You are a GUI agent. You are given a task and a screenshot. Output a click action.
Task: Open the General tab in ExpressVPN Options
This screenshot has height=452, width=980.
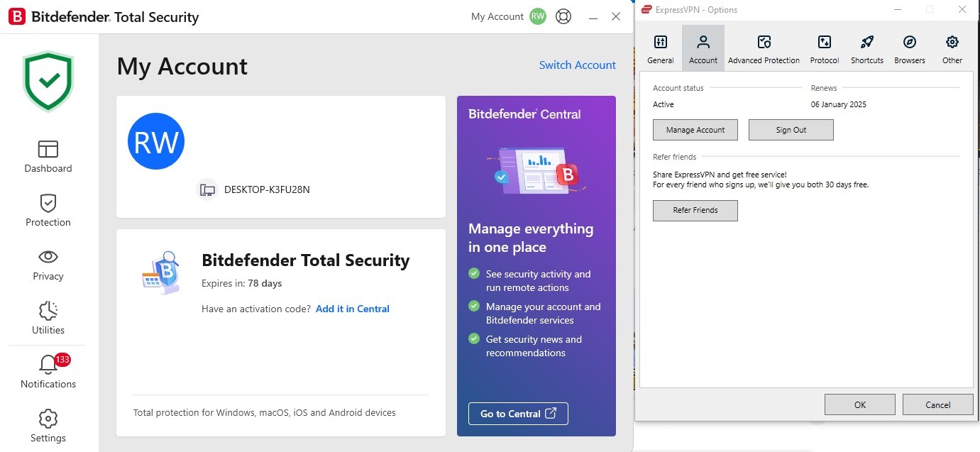pyautogui.click(x=661, y=48)
